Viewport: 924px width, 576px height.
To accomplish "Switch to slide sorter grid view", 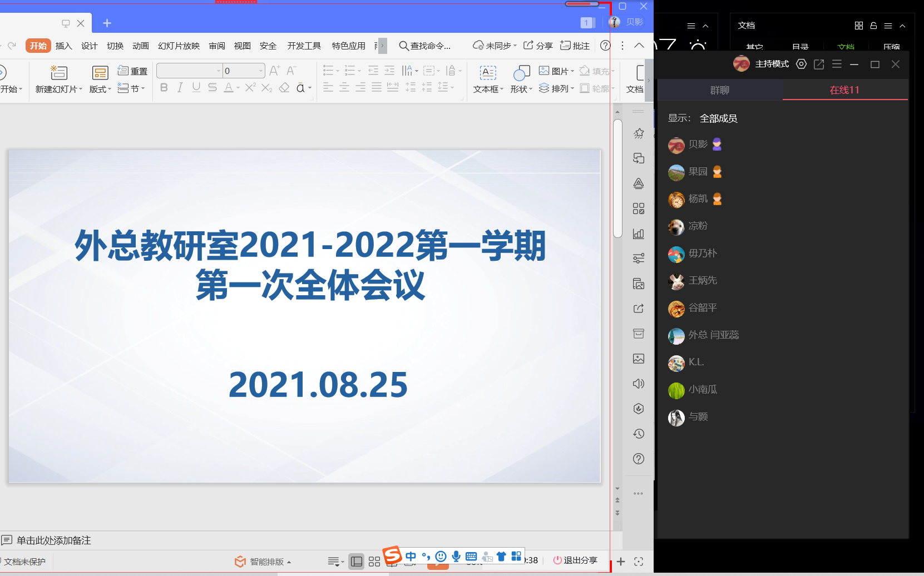I will click(x=374, y=562).
